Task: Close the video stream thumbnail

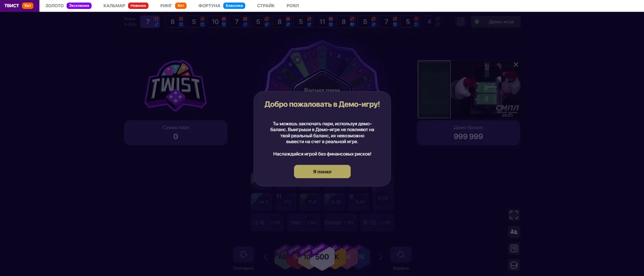Action: [x=516, y=65]
